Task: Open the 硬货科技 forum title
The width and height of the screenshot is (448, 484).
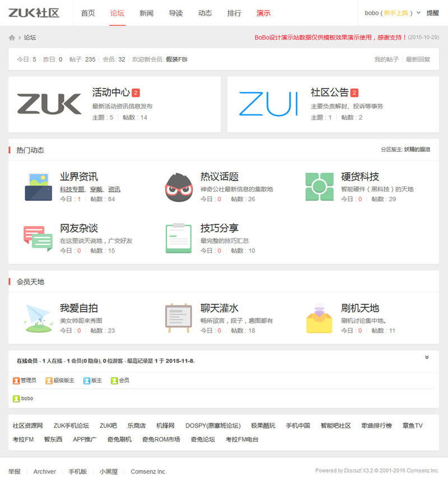Action: [x=360, y=177]
